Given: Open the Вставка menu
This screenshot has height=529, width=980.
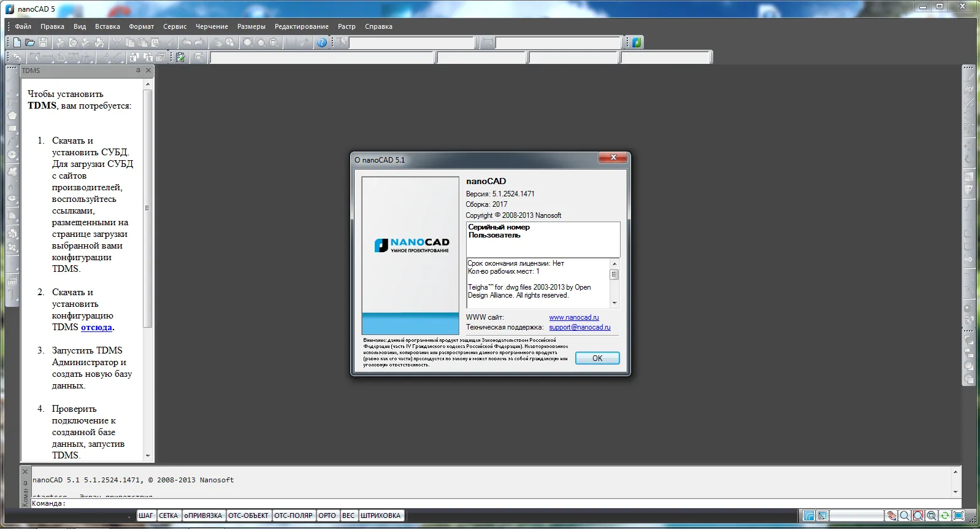Looking at the screenshot, I should point(107,26).
